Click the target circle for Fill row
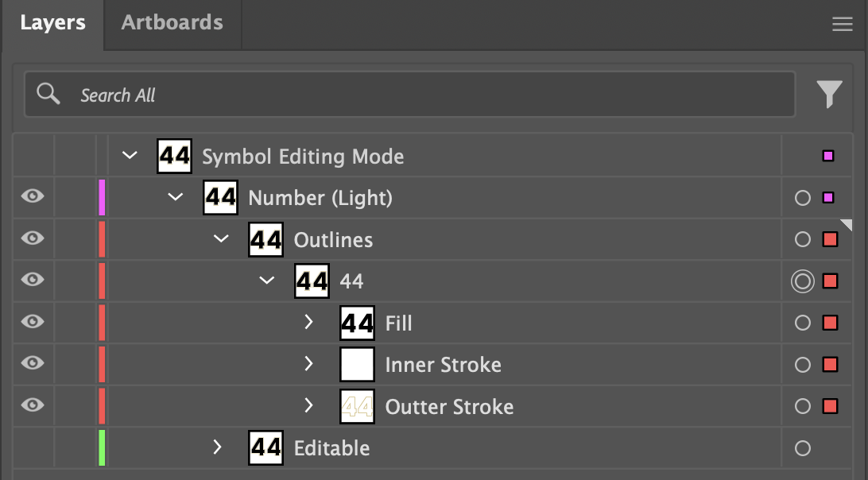 803,323
